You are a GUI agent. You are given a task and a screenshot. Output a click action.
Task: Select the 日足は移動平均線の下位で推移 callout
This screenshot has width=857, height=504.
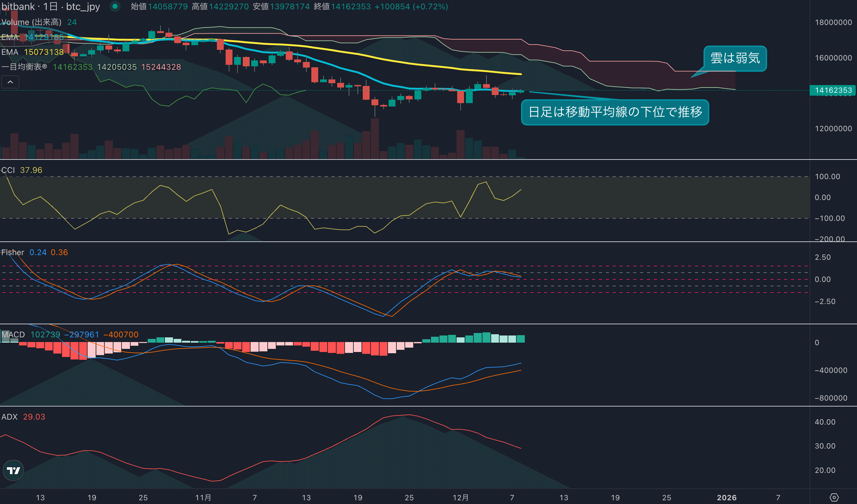(615, 112)
